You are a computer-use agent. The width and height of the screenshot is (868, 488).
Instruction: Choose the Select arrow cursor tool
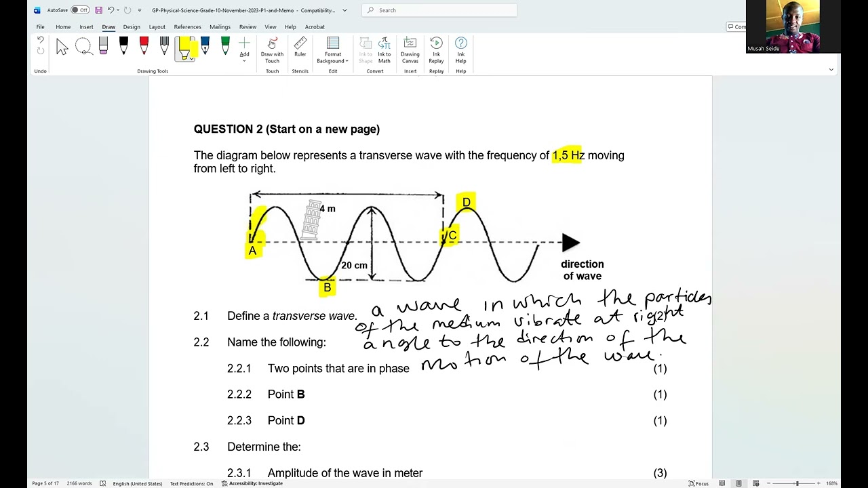(x=62, y=47)
